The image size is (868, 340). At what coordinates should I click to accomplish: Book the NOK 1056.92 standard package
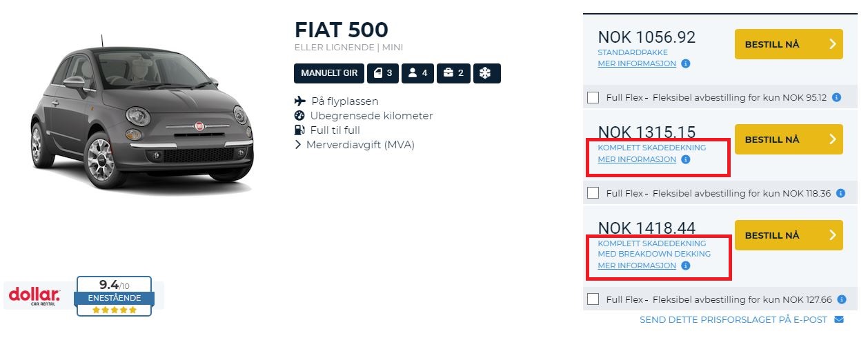pyautogui.click(x=789, y=44)
